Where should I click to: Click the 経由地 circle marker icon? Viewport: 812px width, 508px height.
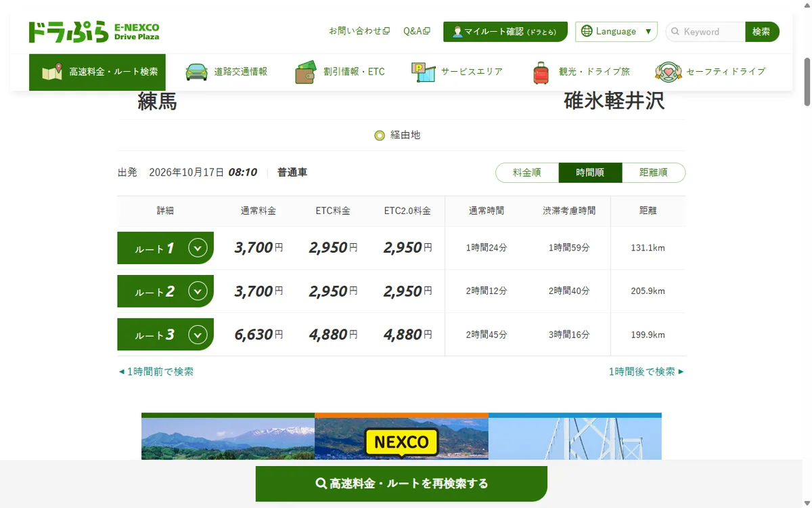380,135
